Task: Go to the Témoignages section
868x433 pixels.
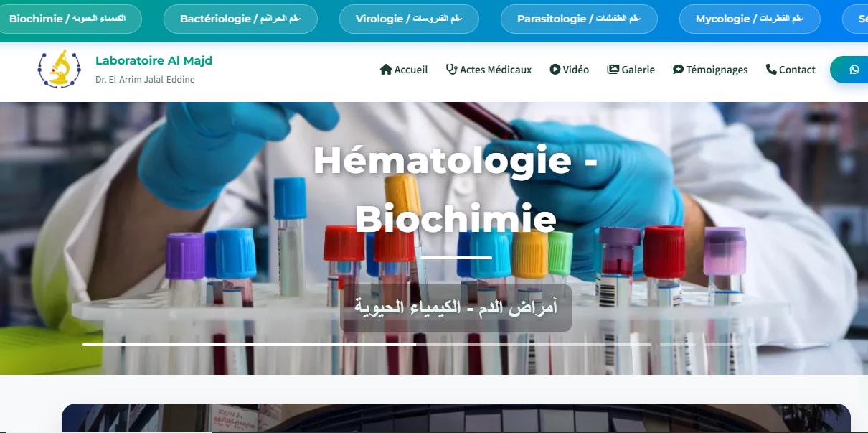Action: click(x=710, y=70)
